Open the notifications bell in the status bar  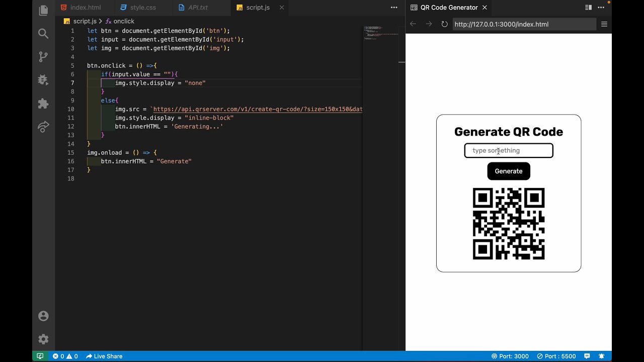coord(601,356)
